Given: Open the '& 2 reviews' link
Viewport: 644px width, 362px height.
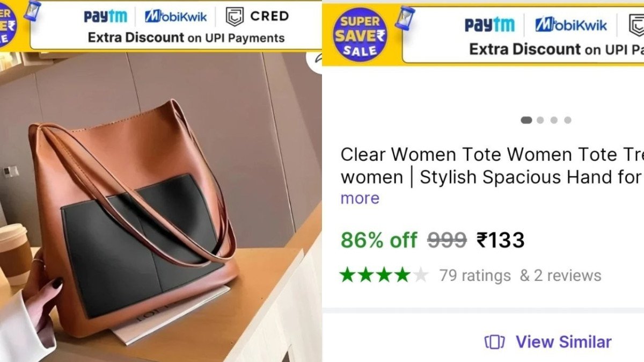Looking at the screenshot, I should tap(560, 276).
